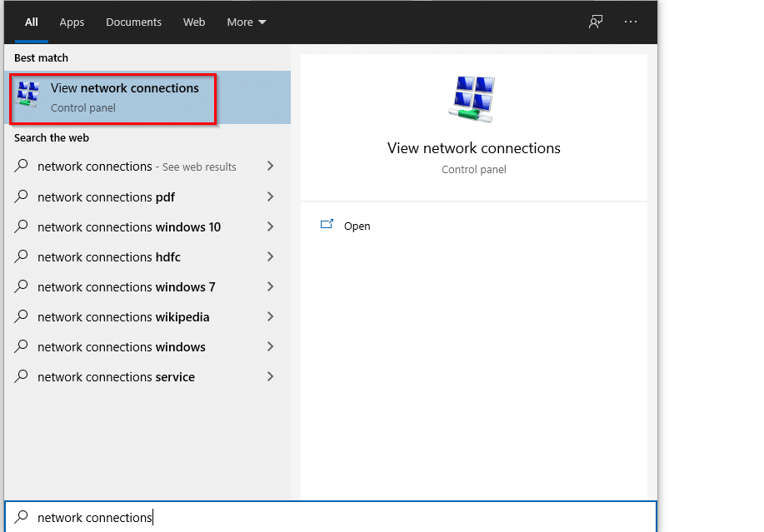Click search icon beside 'network connections hdfc'
The width and height of the screenshot is (764, 532).
click(x=21, y=256)
